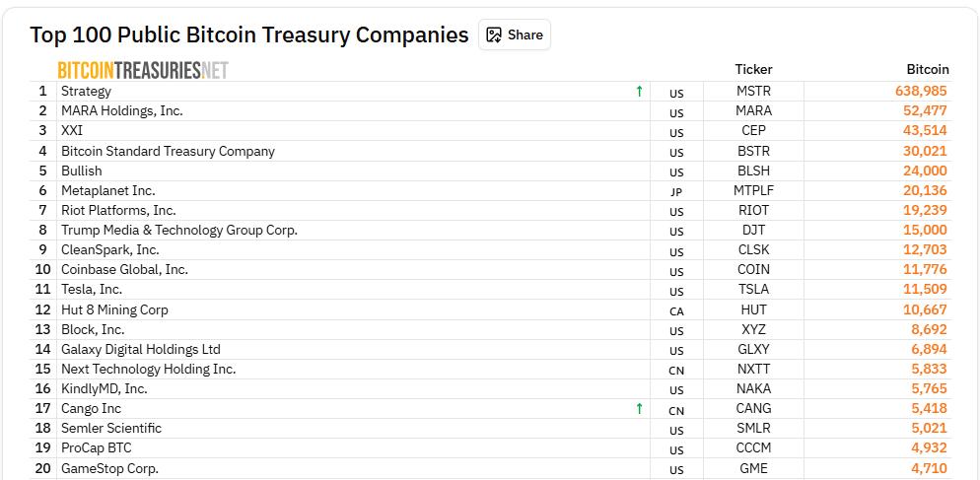Image resolution: width=980 pixels, height=480 pixels.
Task: Click the CN flag for Next Technology Holding
Action: 676,370
